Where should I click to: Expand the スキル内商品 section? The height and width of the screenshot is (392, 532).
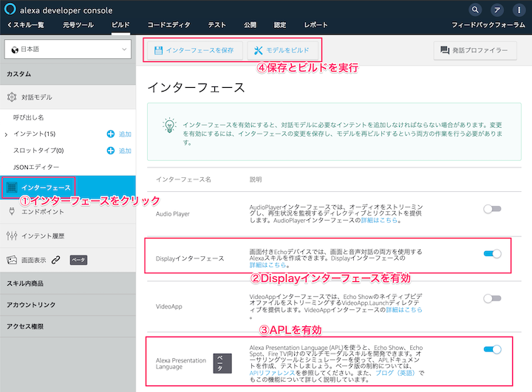[68, 283]
